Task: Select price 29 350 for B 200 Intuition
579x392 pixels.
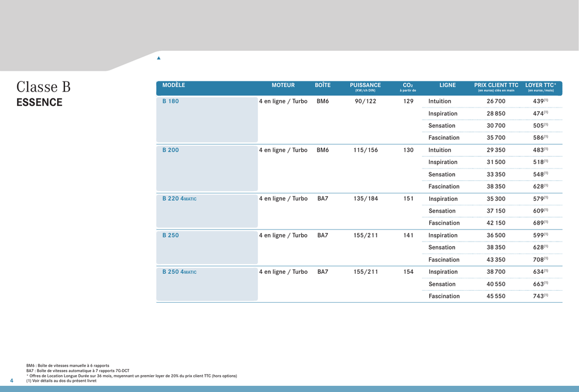Action: pos(496,150)
